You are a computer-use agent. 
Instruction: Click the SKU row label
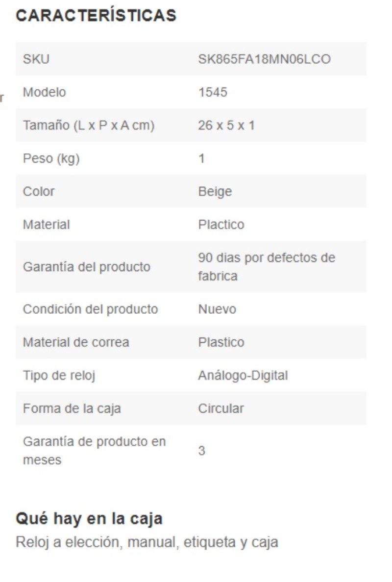[x=36, y=59]
